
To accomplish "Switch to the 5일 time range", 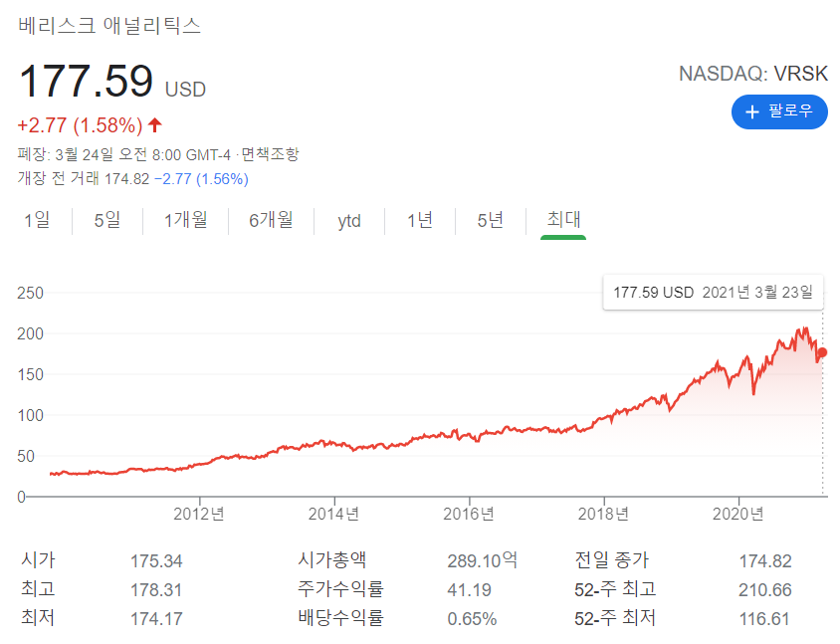I will (x=105, y=220).
